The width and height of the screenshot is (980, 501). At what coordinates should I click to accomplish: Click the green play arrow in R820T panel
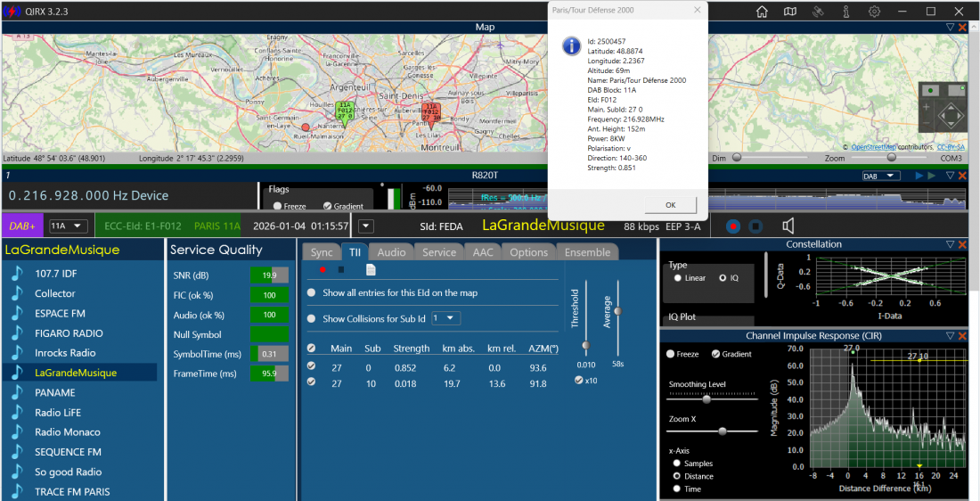[x=931, y=176]
